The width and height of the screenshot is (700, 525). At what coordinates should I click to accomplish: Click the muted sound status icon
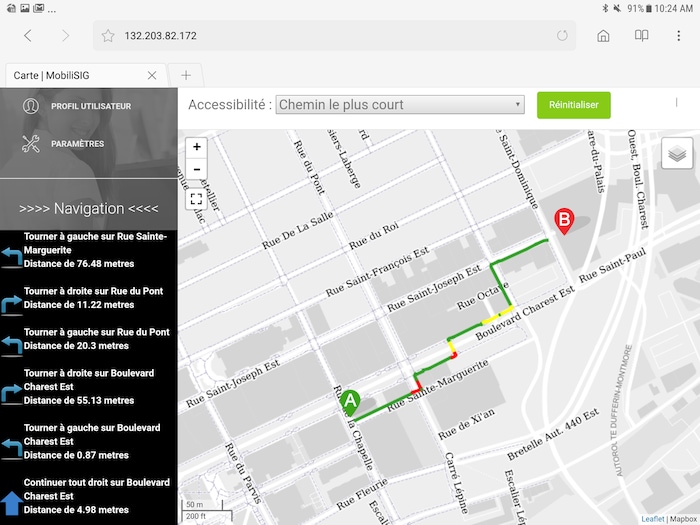point(617,8)
